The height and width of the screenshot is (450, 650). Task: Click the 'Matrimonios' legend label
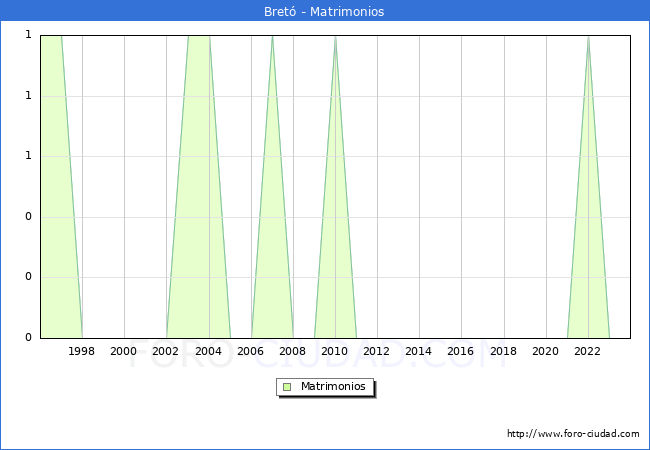pos(333,386)
